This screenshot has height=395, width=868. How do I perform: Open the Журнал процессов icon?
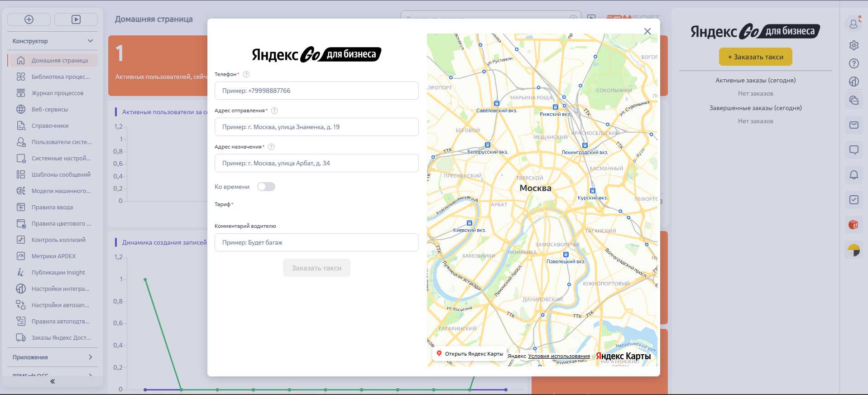(21, 93)
